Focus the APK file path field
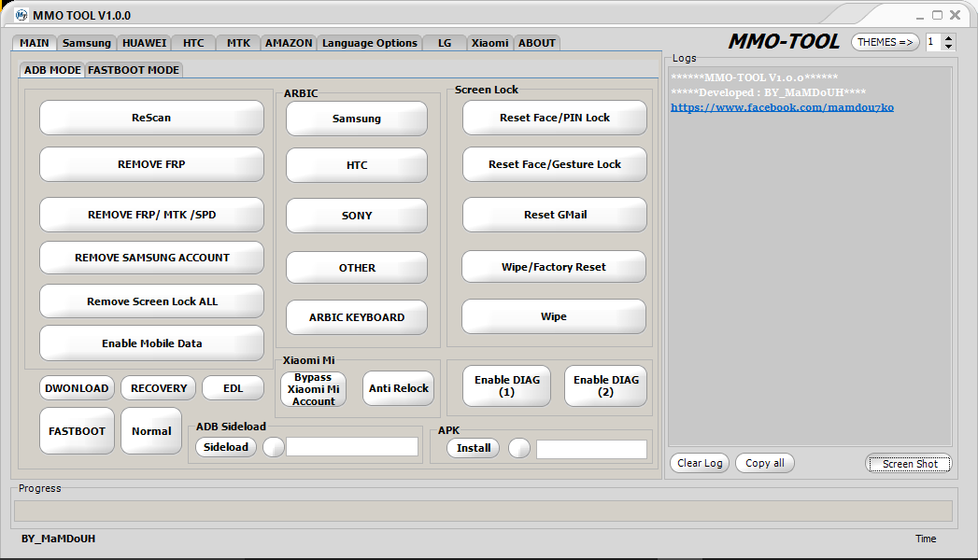 [591, 449]
